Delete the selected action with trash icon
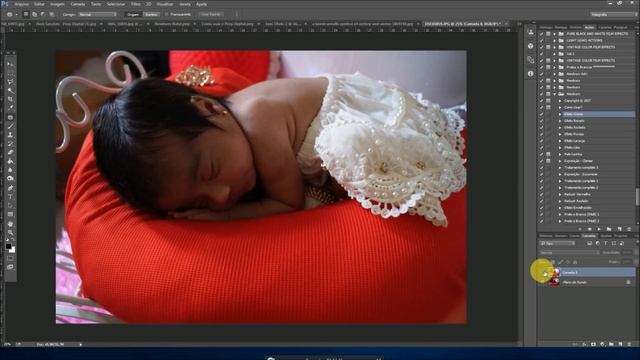 (x=629, y=229)
